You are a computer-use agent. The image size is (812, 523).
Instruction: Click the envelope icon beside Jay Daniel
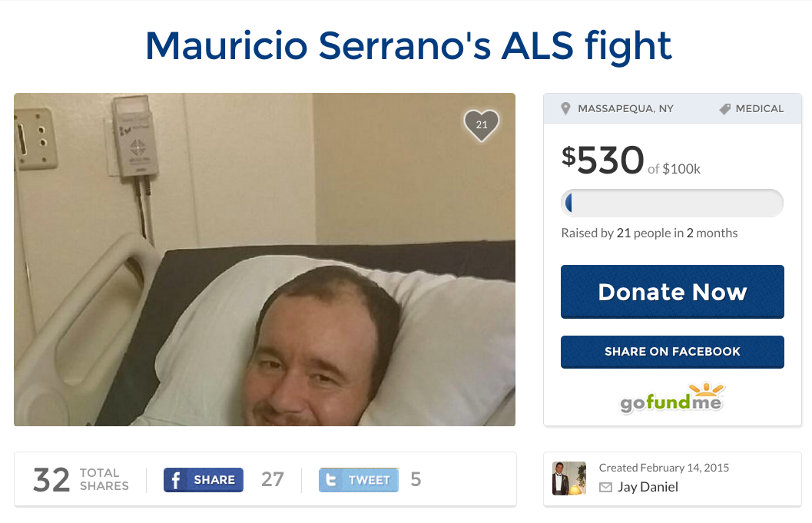(605, 487)
